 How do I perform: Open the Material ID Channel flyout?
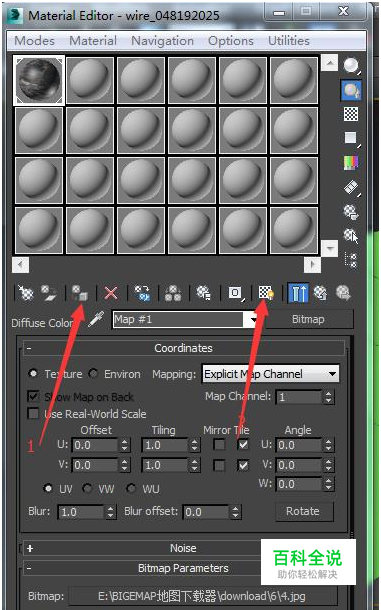point(235,293)
